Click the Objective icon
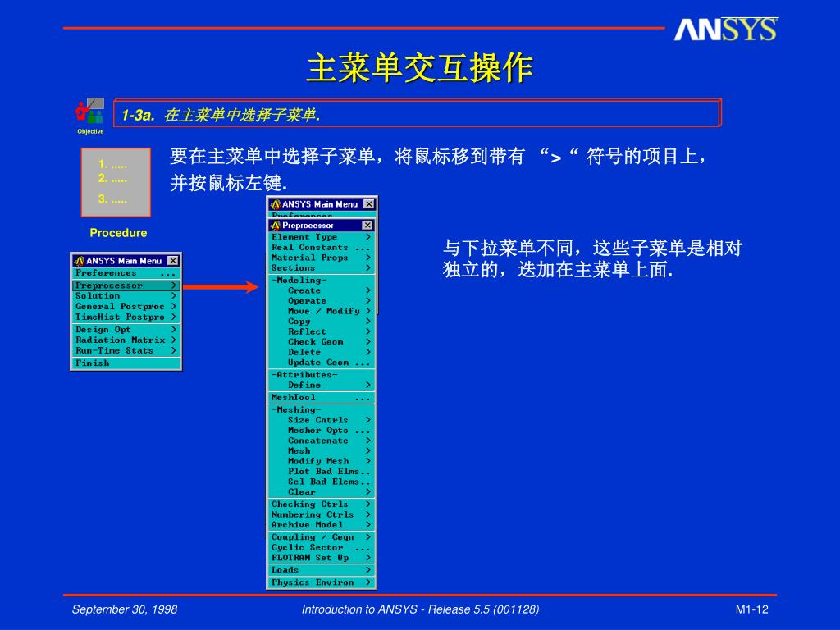Viewport: 840px width, 630px height. coord(90,112)
